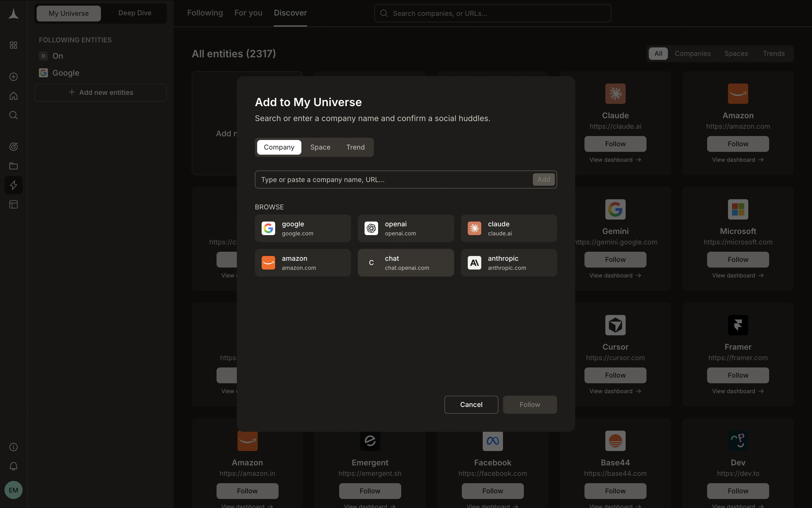Viewport: 812px width, 508px height.
Task: Open the info circle icon in sidebar
Action: pos(14,447)
